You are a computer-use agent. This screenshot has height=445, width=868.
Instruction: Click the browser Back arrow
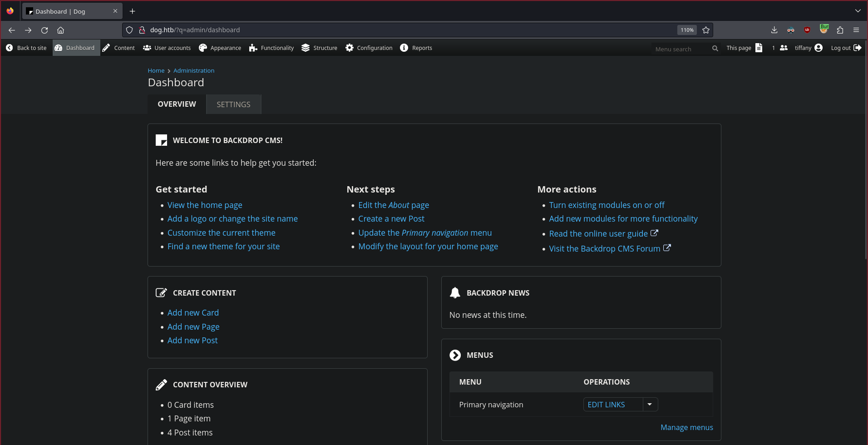tap(12, 30)
